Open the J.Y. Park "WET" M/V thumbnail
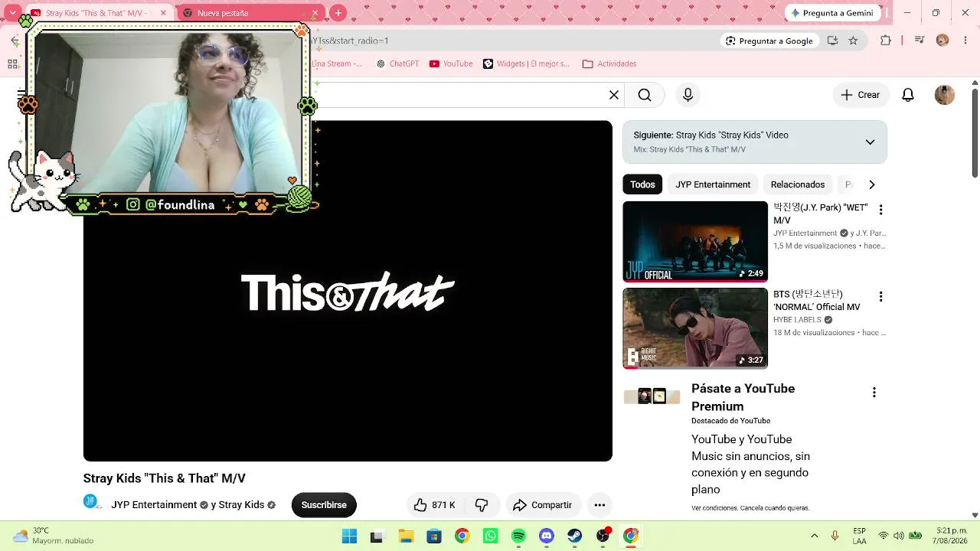 (x=695, y=242)
